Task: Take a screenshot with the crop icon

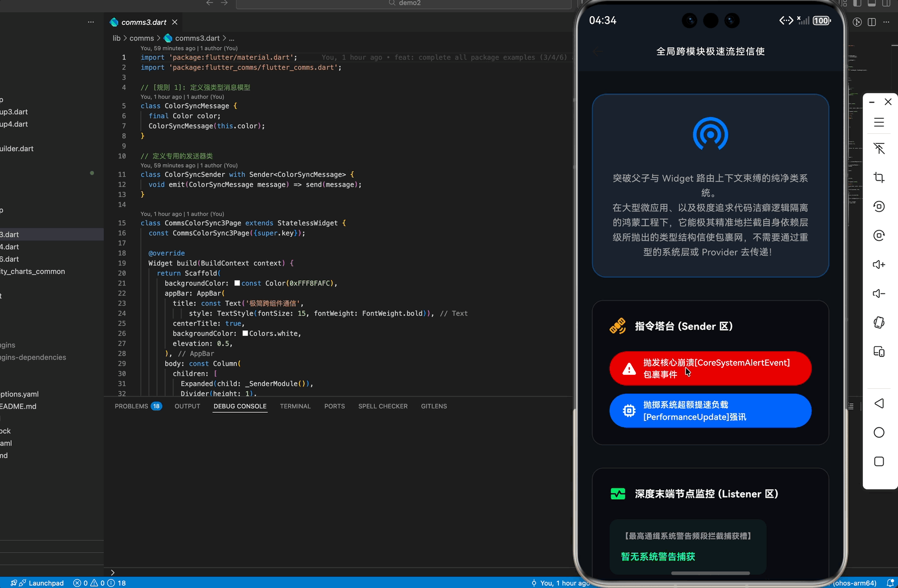Action: (x=879, y=177)
